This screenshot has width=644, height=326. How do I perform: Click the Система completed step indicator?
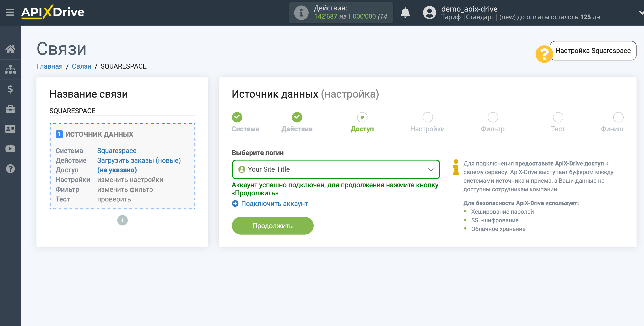(237, 117)
